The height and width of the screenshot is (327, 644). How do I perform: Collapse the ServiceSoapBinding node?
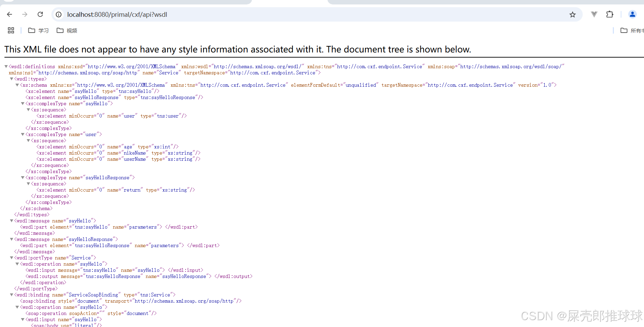click(x=11, y=295)
